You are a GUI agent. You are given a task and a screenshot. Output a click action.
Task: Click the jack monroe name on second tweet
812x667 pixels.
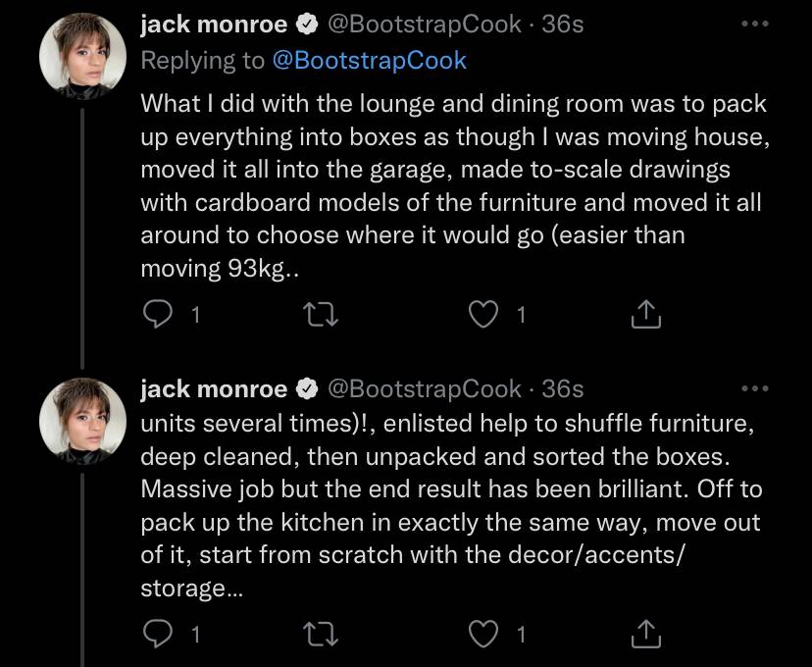click(x=214, y=388)
